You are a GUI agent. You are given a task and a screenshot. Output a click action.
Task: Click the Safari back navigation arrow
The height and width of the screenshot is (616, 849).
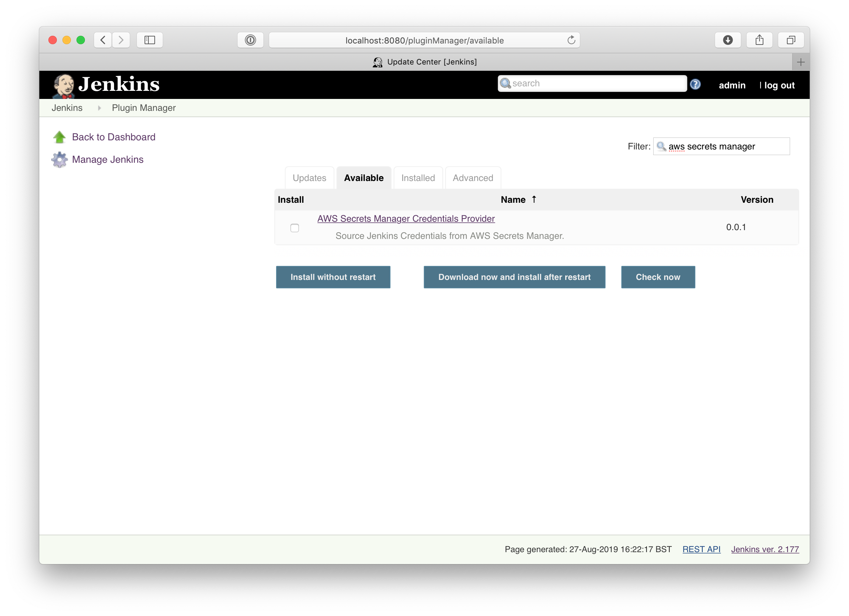[x=102, y=40]
